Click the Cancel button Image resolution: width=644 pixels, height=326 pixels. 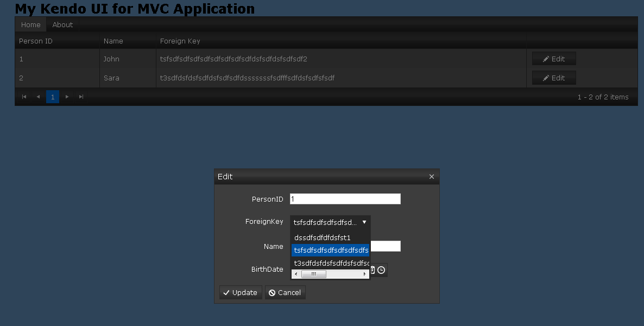click(285, 292)
